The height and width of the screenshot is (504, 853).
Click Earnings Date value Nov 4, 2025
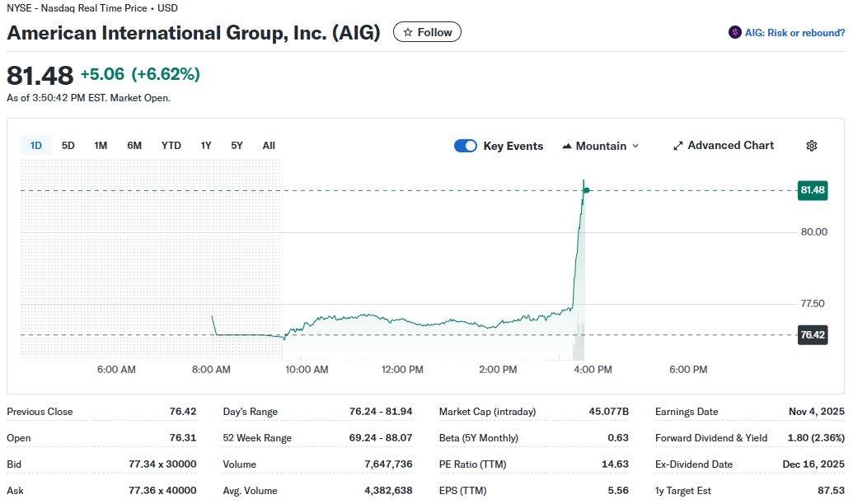point(817,412)
